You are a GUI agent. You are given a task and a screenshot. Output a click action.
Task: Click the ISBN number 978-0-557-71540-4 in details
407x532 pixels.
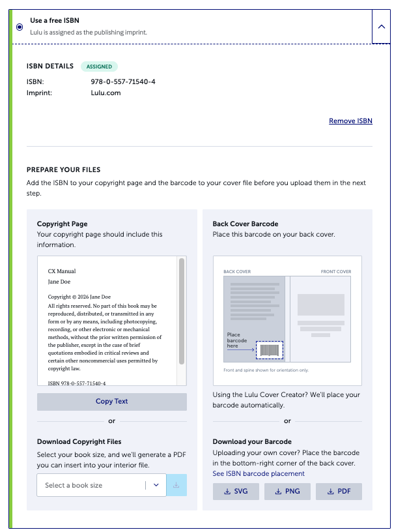(123, 81)
